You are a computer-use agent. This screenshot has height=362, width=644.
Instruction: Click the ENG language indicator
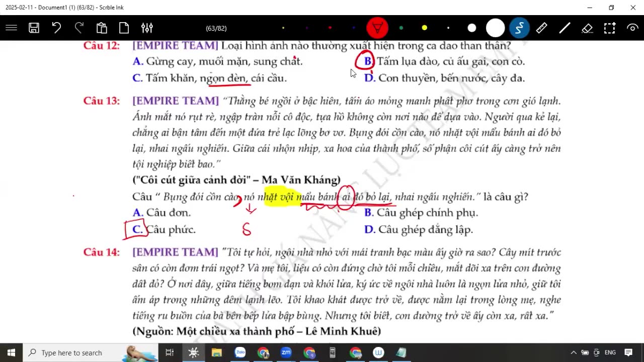[610, 352]
